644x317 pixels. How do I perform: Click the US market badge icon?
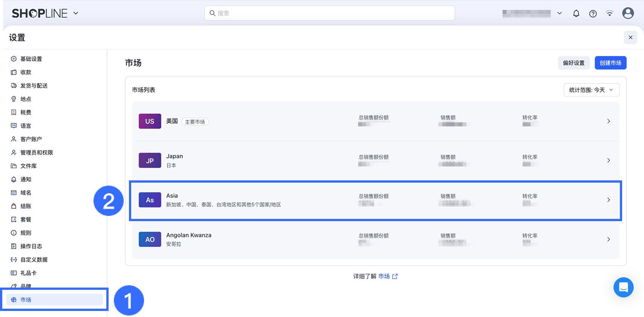(x=150, y=121)
